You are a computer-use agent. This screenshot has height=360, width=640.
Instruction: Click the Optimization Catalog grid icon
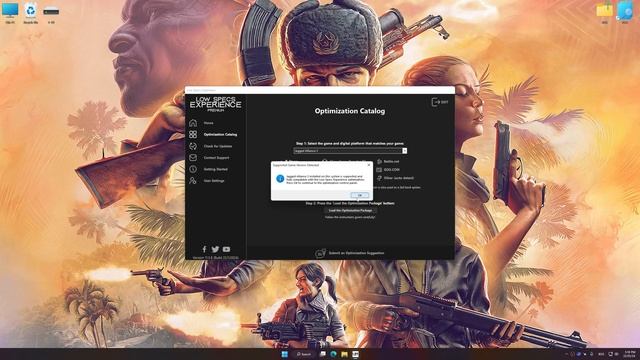coord(193,134)
